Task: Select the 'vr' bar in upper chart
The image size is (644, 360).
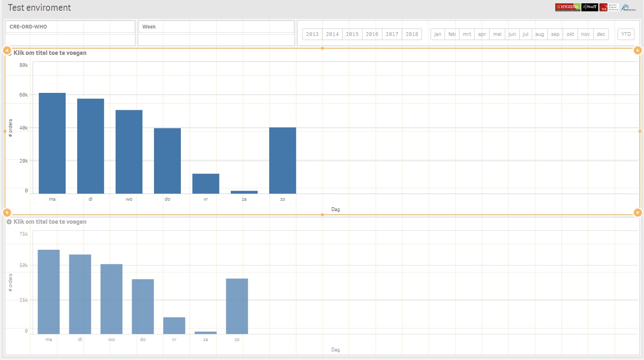Action: click(x=206, y=184)
